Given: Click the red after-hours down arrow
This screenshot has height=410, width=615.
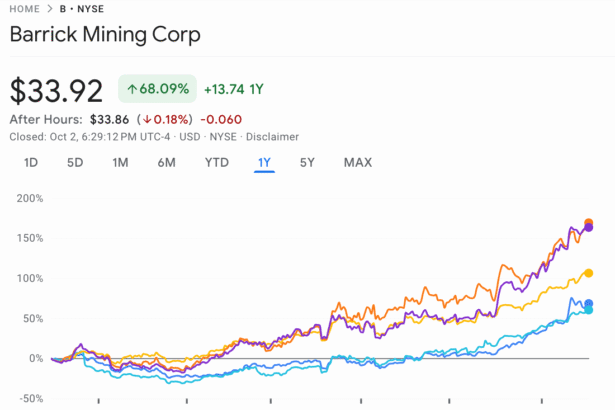Looking at the screenshot, I should point(146,119).
